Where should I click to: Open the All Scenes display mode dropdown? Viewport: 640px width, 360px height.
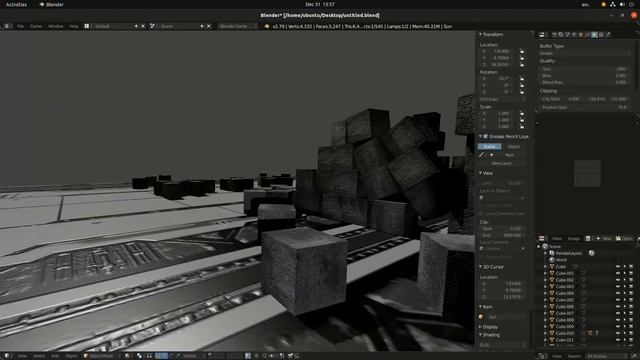(607, 356)
